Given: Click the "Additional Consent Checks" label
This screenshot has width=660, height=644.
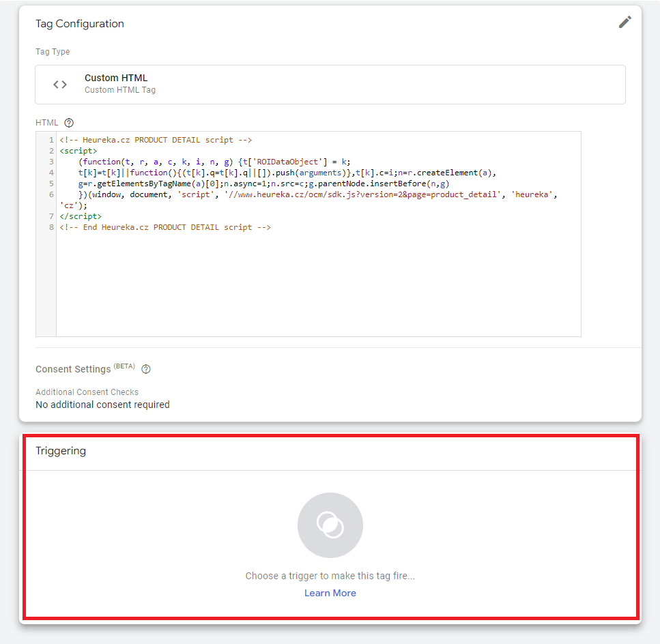Looking at the screenshot, I should click(87, 392).
